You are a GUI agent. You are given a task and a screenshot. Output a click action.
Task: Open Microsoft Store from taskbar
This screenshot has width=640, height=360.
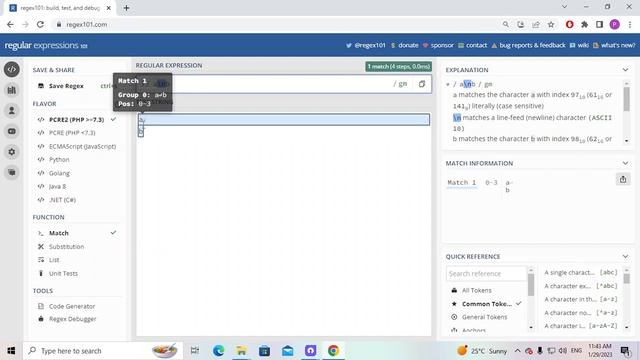click(x=264, y=351)
